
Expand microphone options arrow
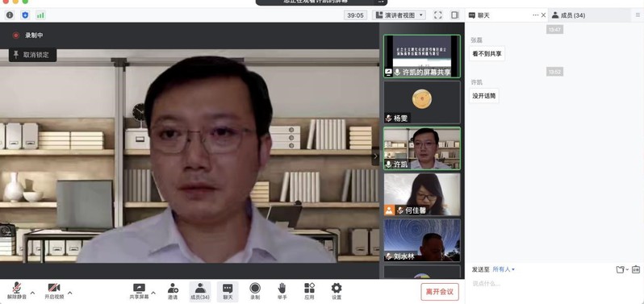[x=33, y=293]
